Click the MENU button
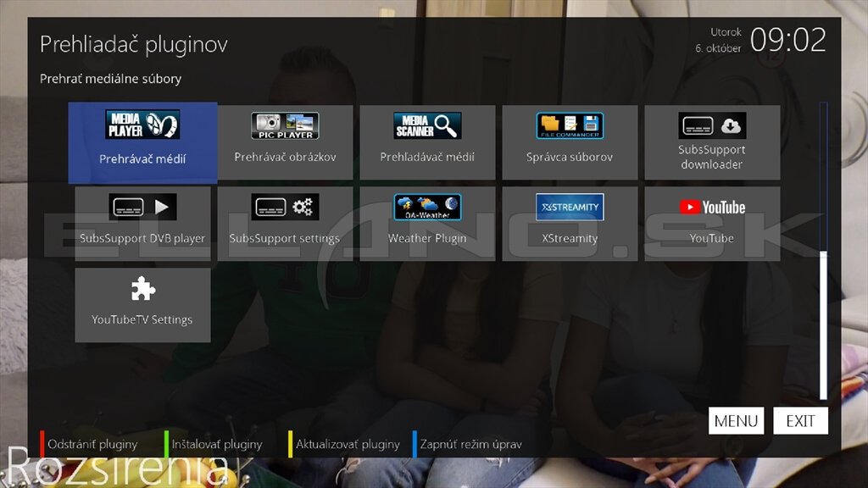 736,421
